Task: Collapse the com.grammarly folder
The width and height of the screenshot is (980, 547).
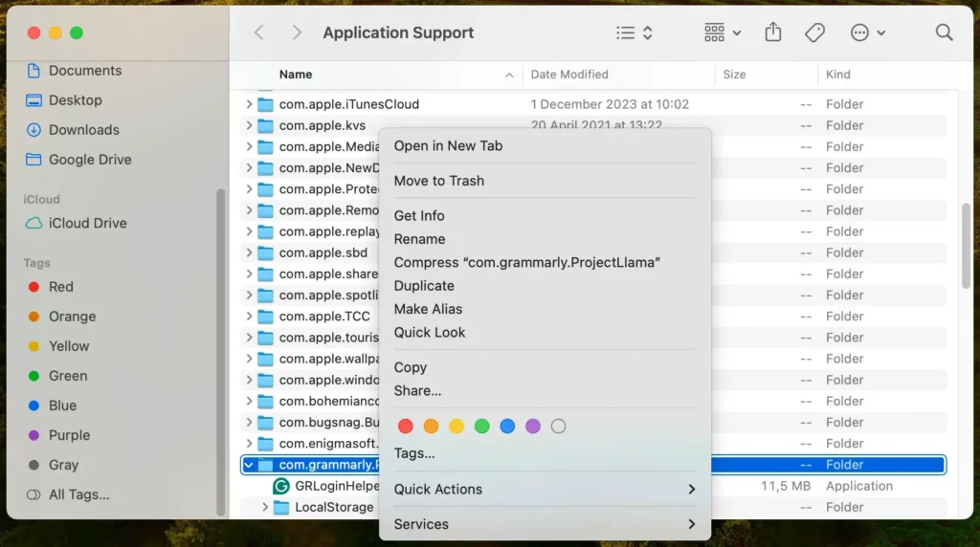Action: (x=249, y=465)
